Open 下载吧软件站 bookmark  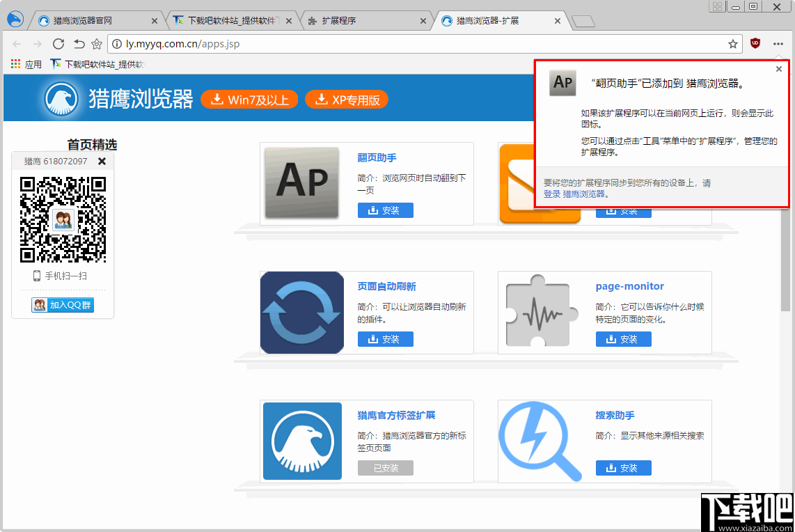click(97, 64)
